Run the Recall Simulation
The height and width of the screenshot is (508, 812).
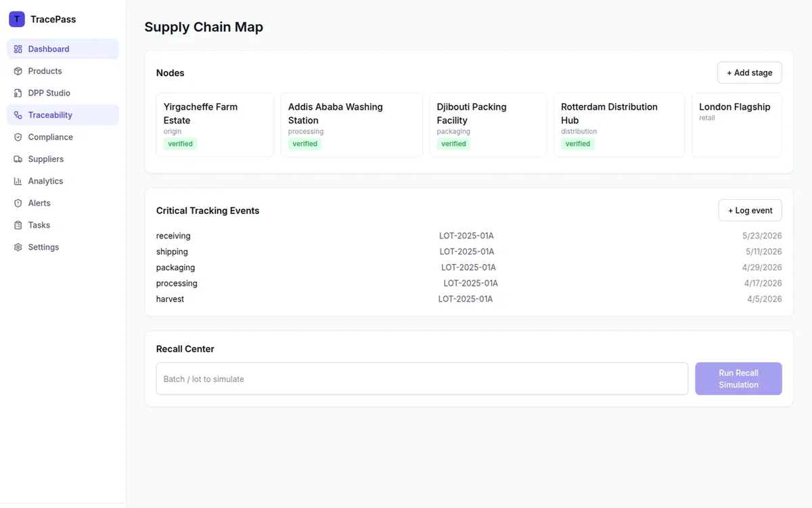(738, 379)
